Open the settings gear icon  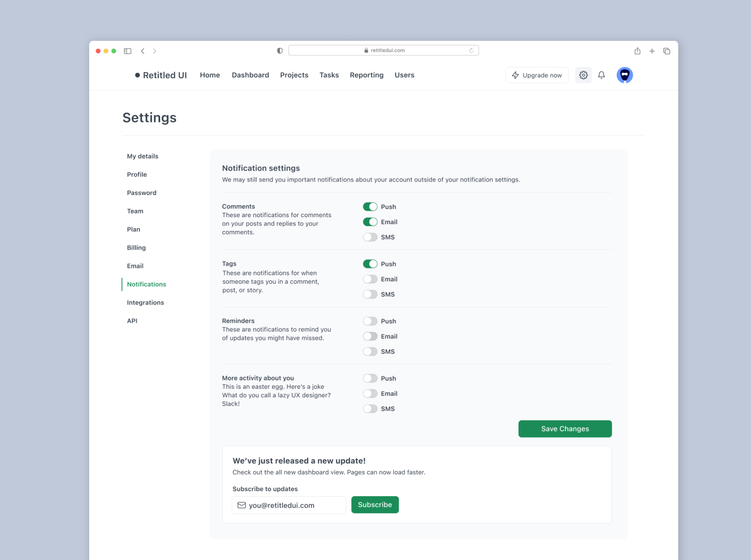coord(583,75)
